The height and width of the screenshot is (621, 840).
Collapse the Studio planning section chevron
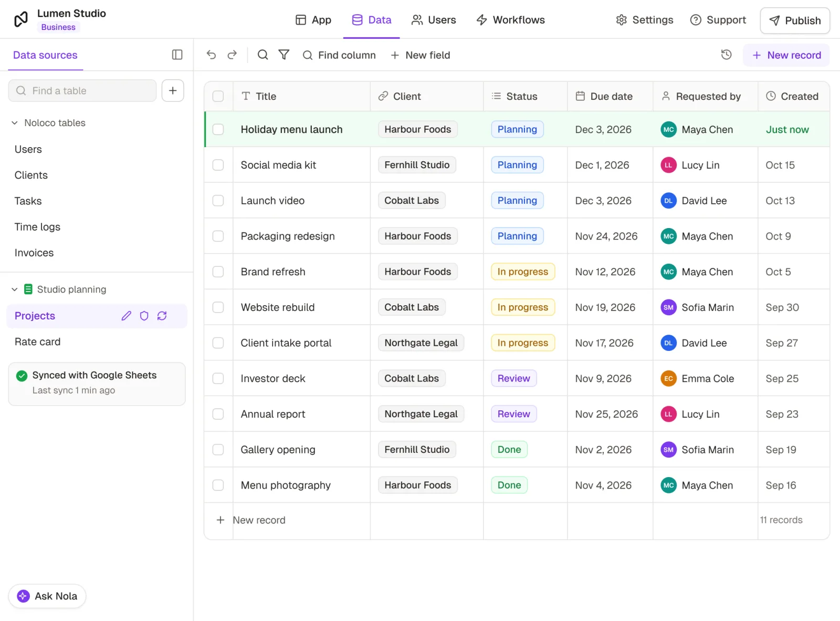(15, 289)
